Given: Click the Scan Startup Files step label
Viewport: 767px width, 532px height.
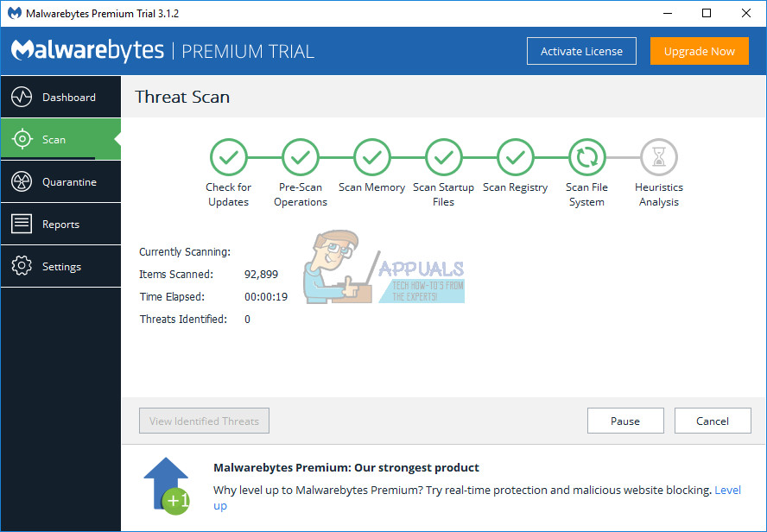Looking at the screenshot, I should coord(444,194).
